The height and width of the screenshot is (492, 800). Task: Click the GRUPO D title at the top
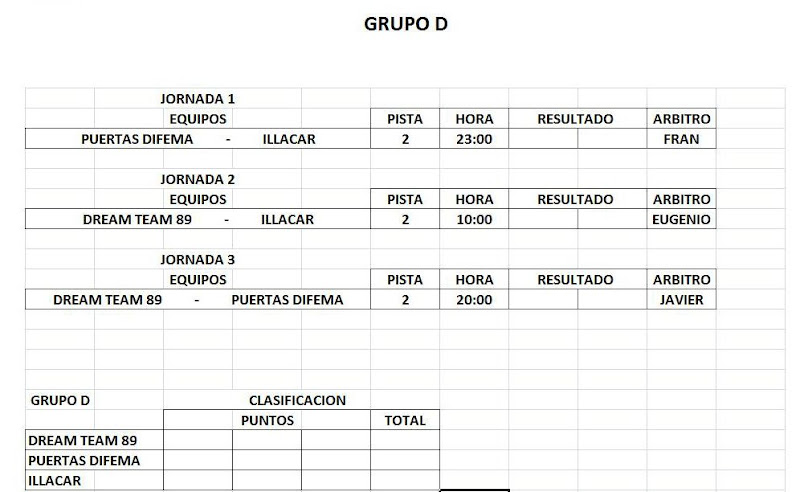(x=405, y=24)
